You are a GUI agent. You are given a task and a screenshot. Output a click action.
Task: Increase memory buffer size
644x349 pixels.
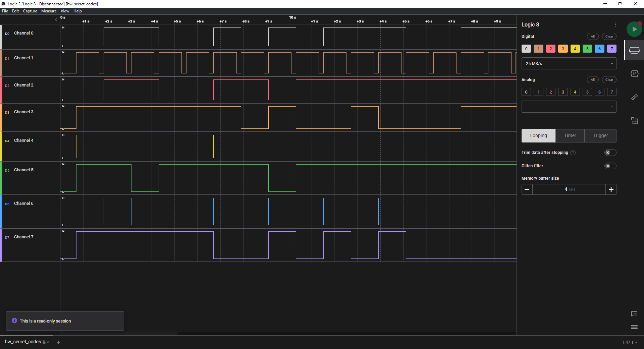click(x=611, y=189)
